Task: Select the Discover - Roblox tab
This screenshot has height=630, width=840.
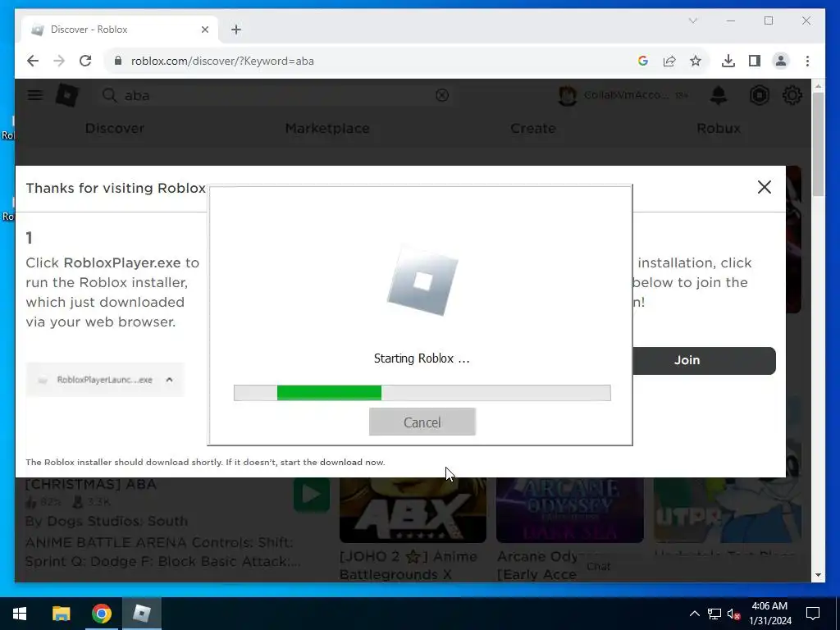Action: [x=120, y=30]
